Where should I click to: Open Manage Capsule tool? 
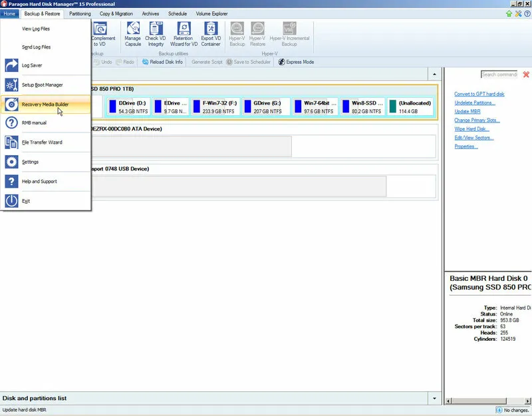click(x=132, y=35)
